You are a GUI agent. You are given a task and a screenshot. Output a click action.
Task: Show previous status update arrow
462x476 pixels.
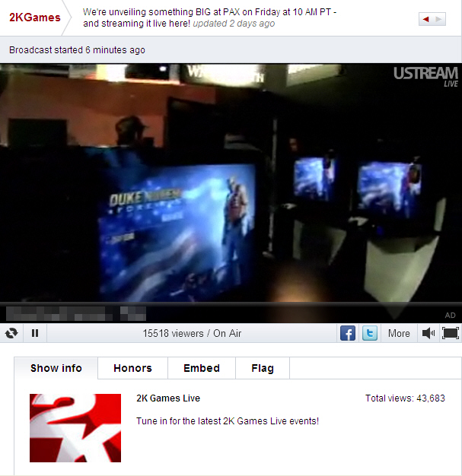[425, 19]
